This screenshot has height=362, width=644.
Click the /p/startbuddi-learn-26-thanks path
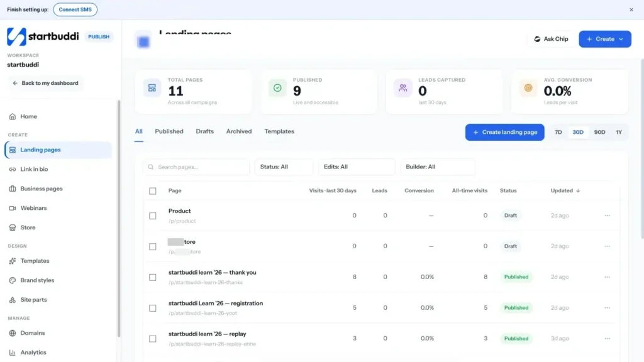[x=206, y=282]
